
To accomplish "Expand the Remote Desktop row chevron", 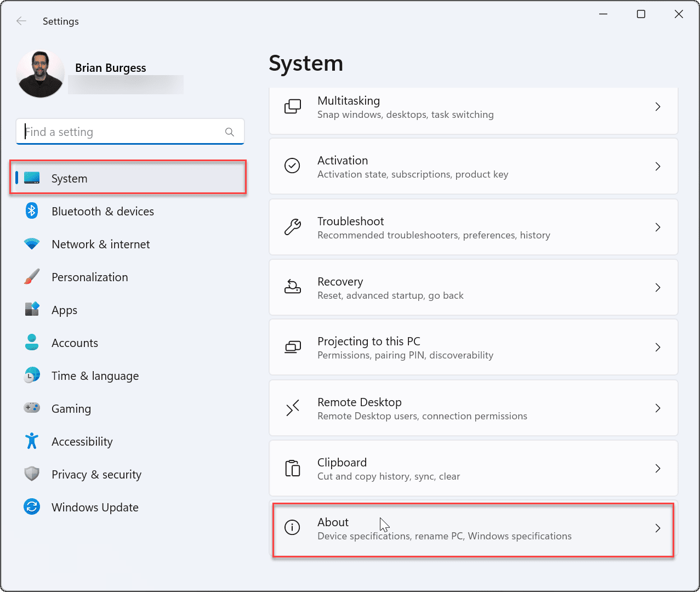I will click(x=658, y=408).
